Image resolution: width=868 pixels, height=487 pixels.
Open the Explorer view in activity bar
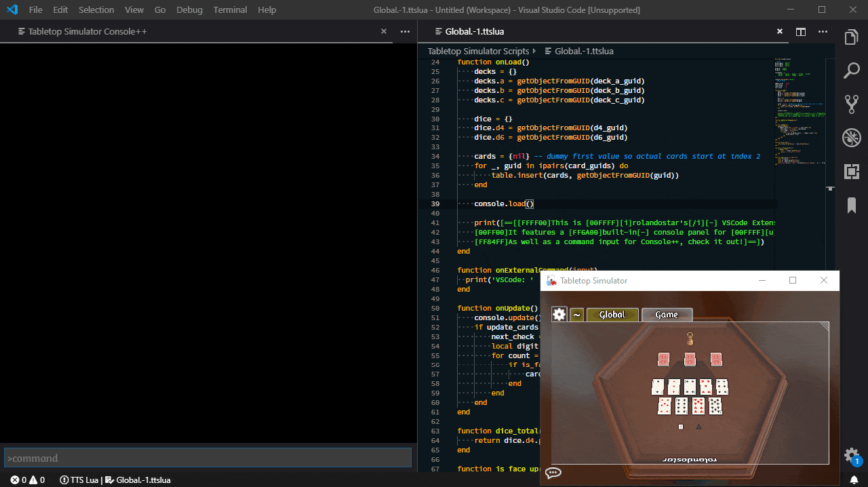(852, 37)
